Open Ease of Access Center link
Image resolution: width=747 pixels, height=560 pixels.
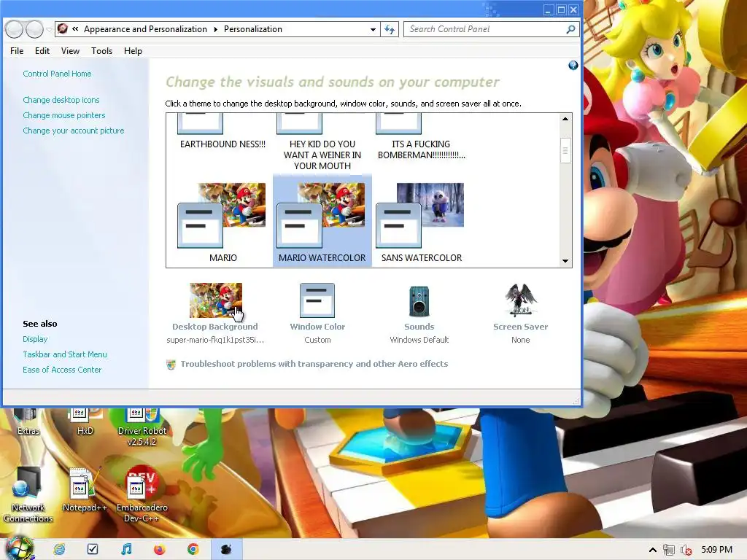[62, 370]
